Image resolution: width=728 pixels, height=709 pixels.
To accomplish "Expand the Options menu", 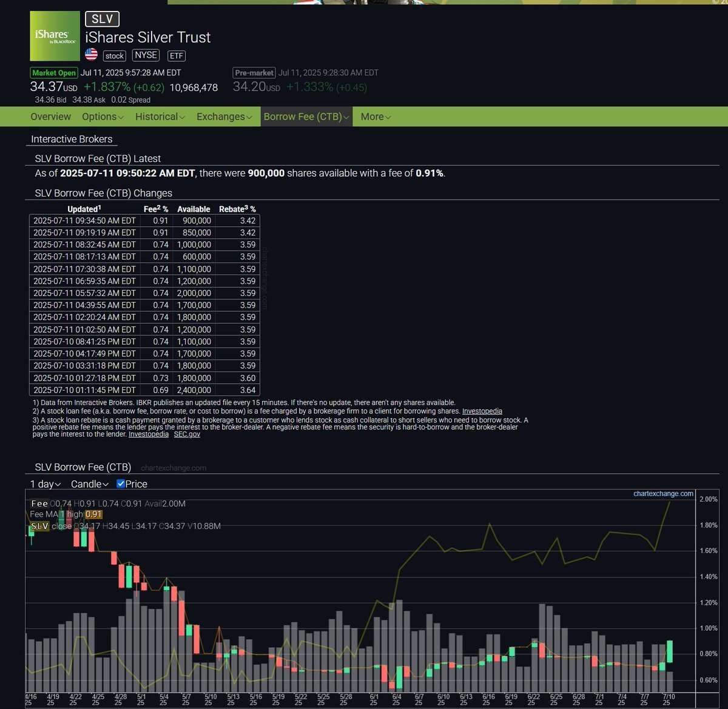I will coord(103,116).
